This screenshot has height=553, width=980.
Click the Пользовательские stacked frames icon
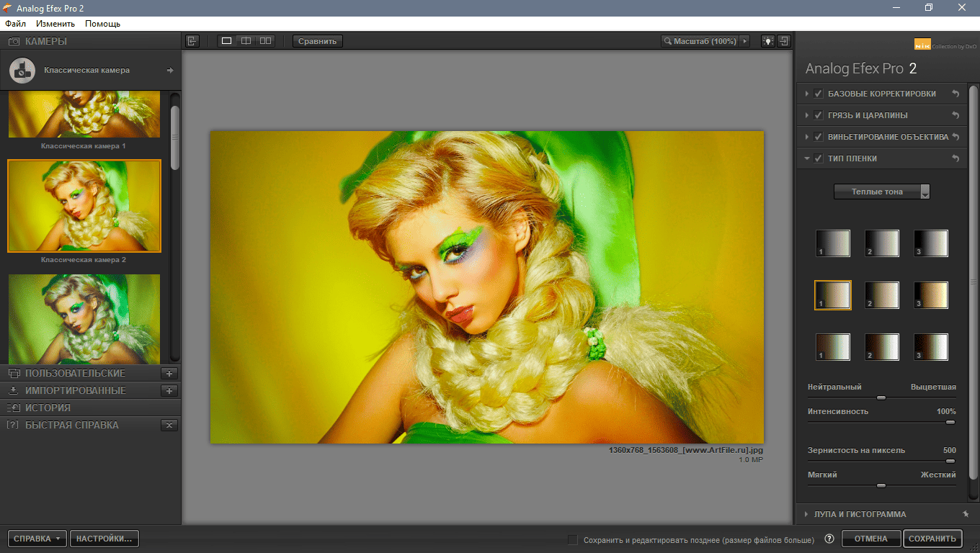[14, 373]
